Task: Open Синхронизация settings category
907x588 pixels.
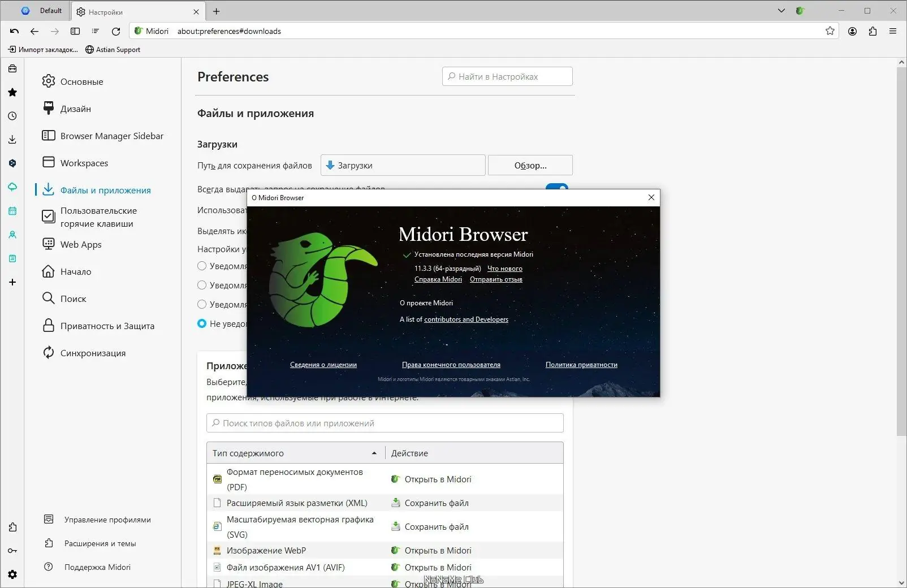Action: pos(84,353)
